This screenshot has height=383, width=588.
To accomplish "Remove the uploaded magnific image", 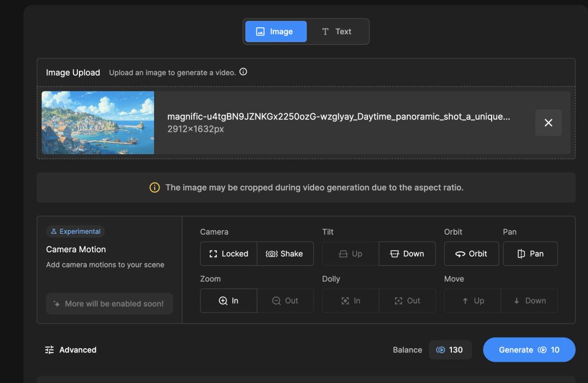I will (x=548, y=123).
